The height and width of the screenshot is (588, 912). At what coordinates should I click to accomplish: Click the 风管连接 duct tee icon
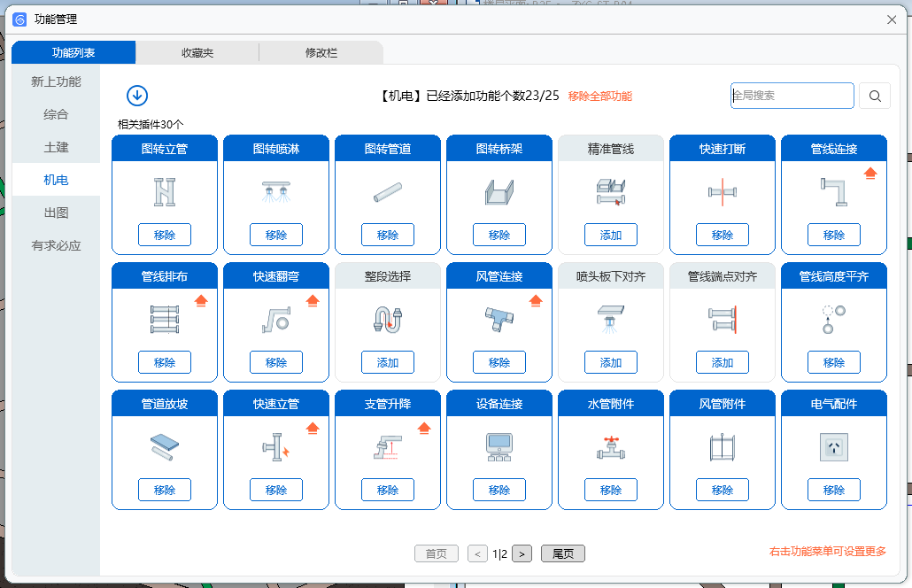pyautogui.click(x=499, y=320)
